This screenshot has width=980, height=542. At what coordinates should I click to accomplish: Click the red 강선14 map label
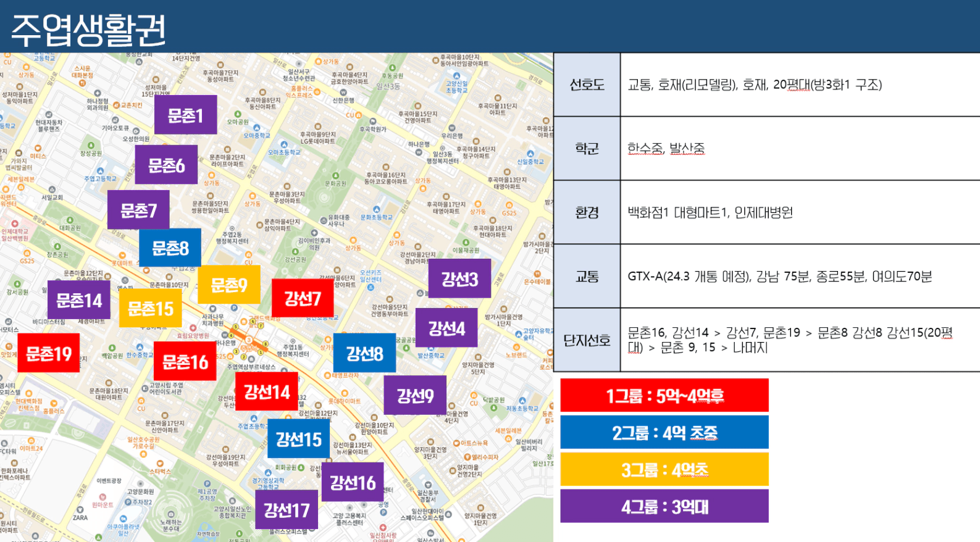(267, 391)
